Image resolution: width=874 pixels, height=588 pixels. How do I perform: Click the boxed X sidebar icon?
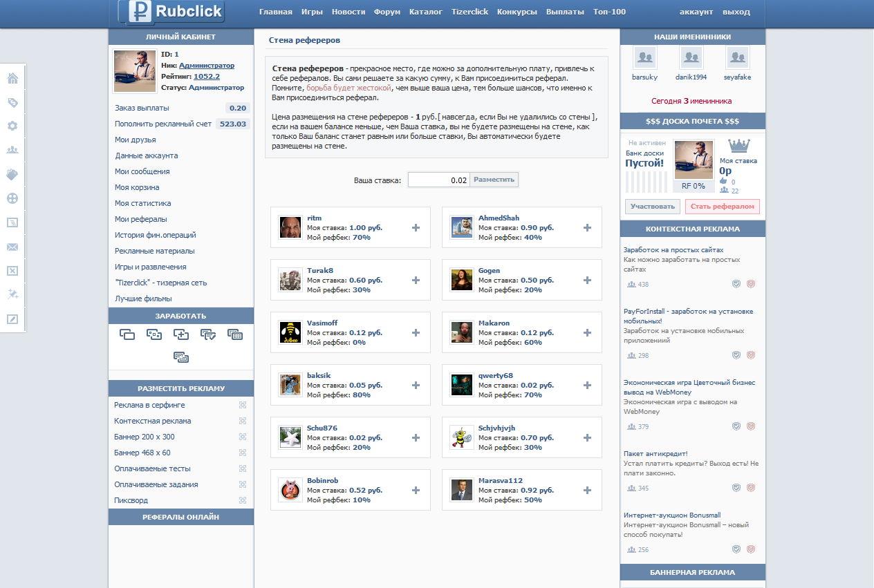12,271
